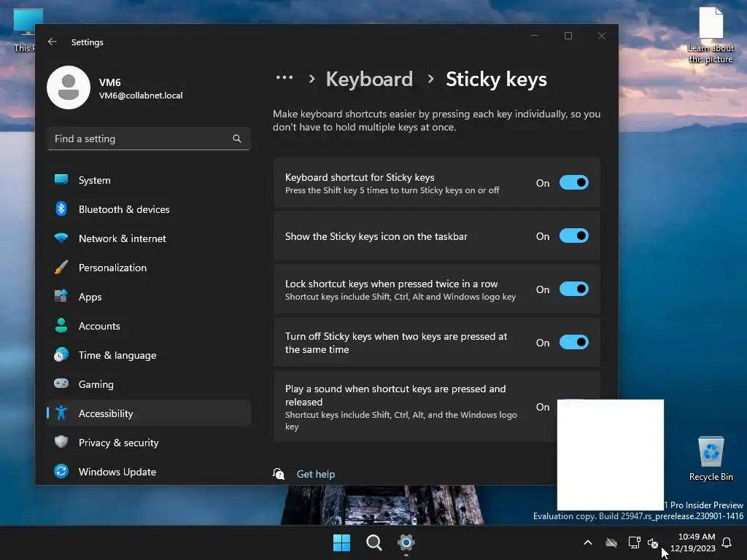Viewport: 747px width, 560px height.
Task: Open taskbar Search
Action: pyautogui.click(x=374, y=542)
